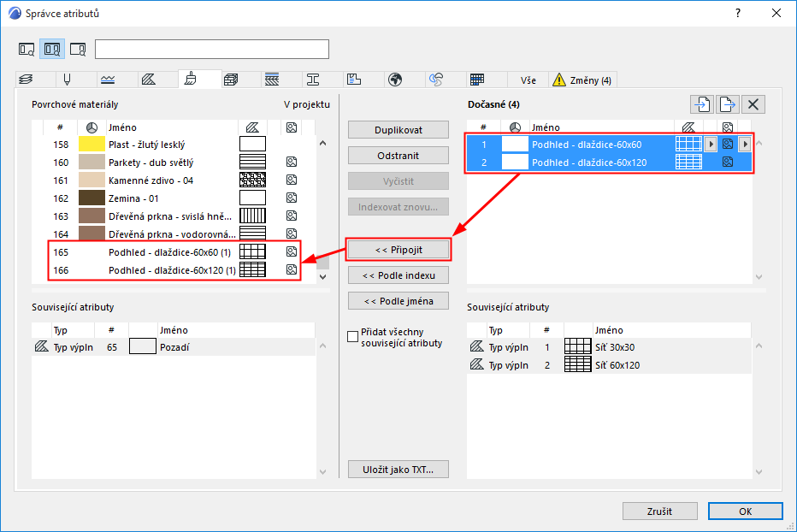This screenshot has width=797, height=532.
Task: Export Dočasné list to file
Action: tap(728, 104)
